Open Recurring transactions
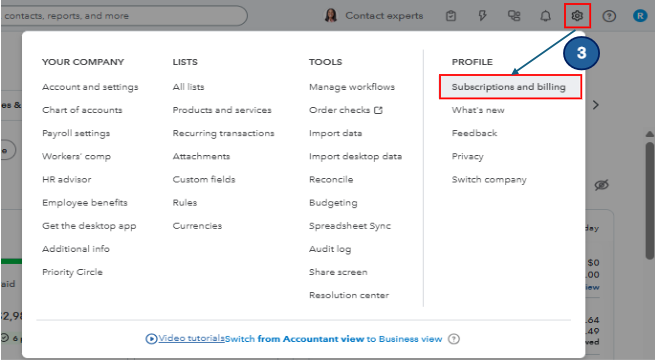Viewport: 655px width, 361px height. [x=223, y=133]
